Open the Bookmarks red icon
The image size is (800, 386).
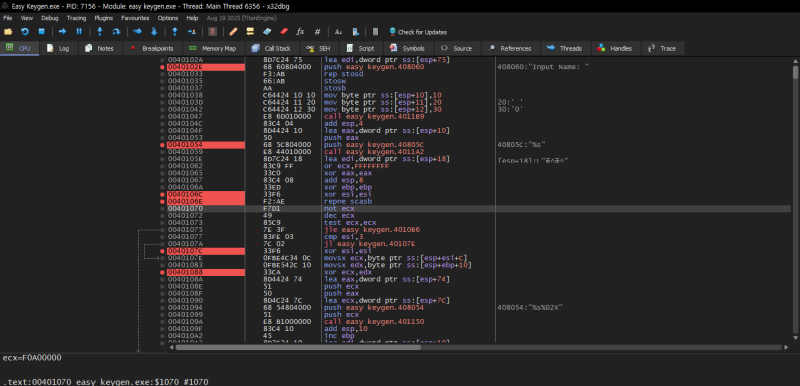284,32
